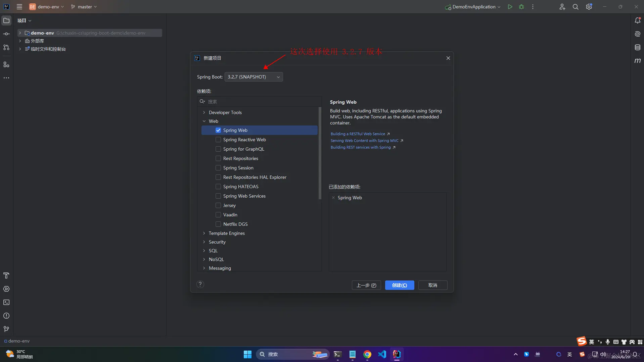
Task: Check the Spring HATEOAS dependency
Action: (x=218, y=187)
